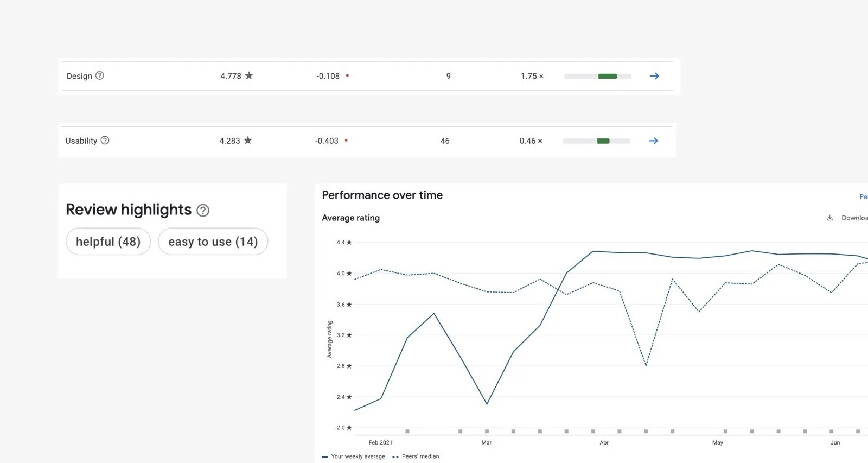This screenshot has width=868, height=463.
Task: Click the -0.108 difference value
Action: 328,76
